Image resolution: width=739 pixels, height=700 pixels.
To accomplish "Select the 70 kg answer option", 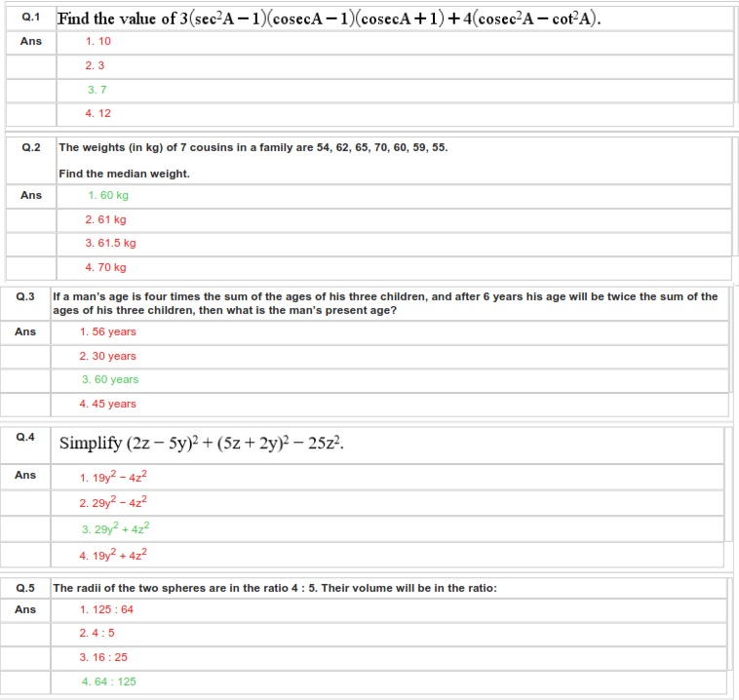I will pos(106,267).
